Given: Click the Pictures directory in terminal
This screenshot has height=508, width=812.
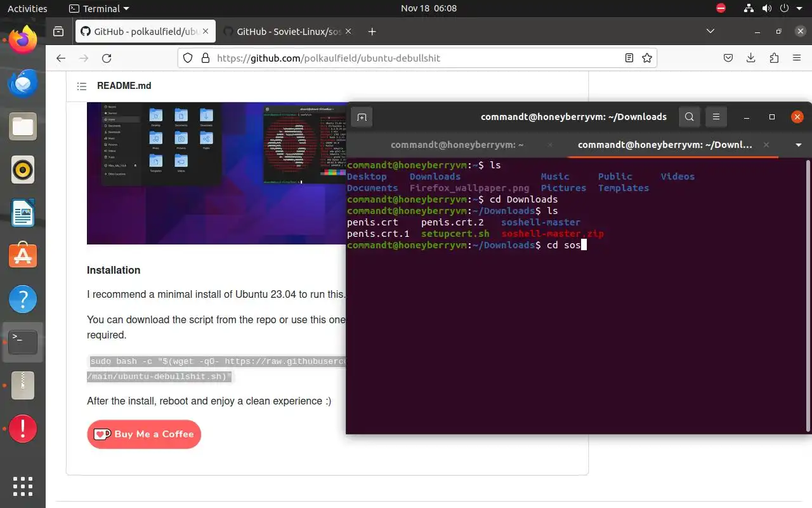Looking at the screenshot, I should tap(563, 188).
